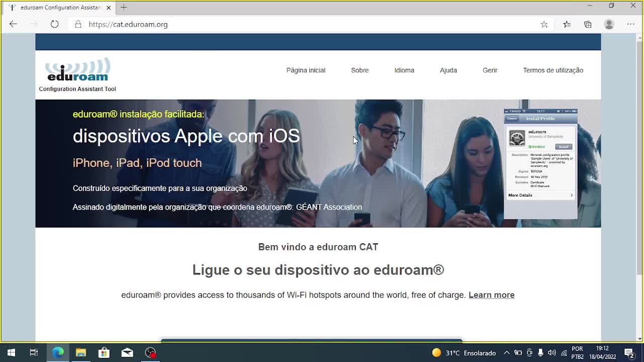644x362 pixels.
Task: Open the Mail app from the taskbar
Action: (x=127, y=353)
